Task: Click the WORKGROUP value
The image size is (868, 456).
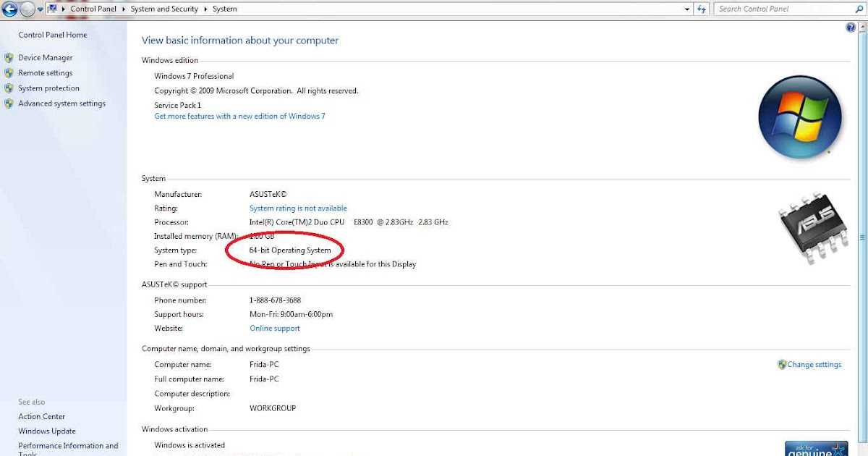Action: pos(273,408)
